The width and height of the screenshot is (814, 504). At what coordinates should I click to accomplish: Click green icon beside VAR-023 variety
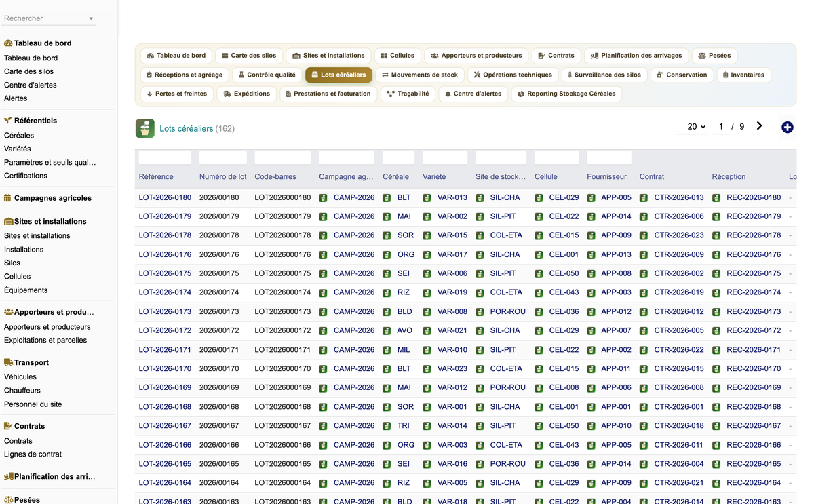point(427,369)
